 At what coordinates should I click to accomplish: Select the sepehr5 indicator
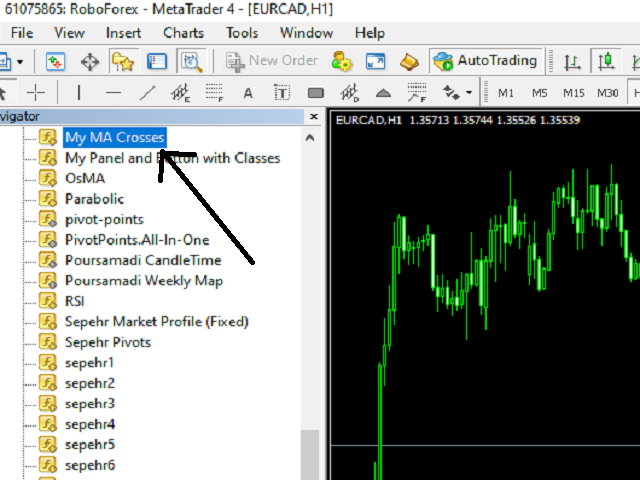click(90, 444)
